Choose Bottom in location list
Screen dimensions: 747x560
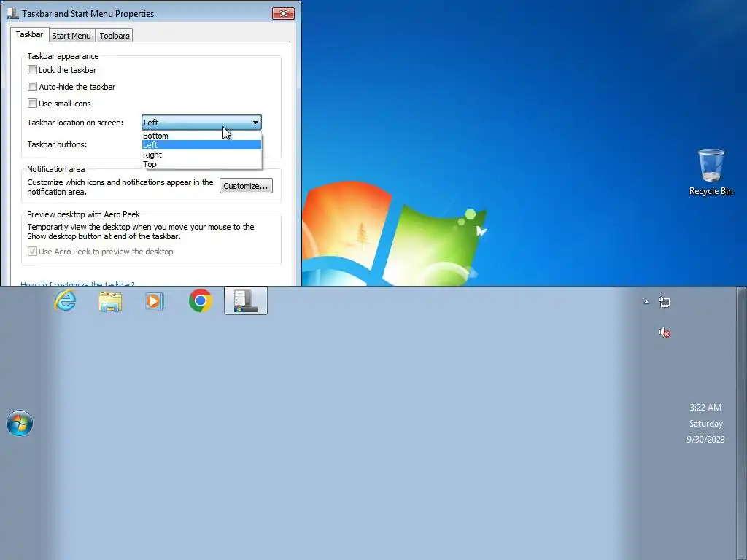201,136
